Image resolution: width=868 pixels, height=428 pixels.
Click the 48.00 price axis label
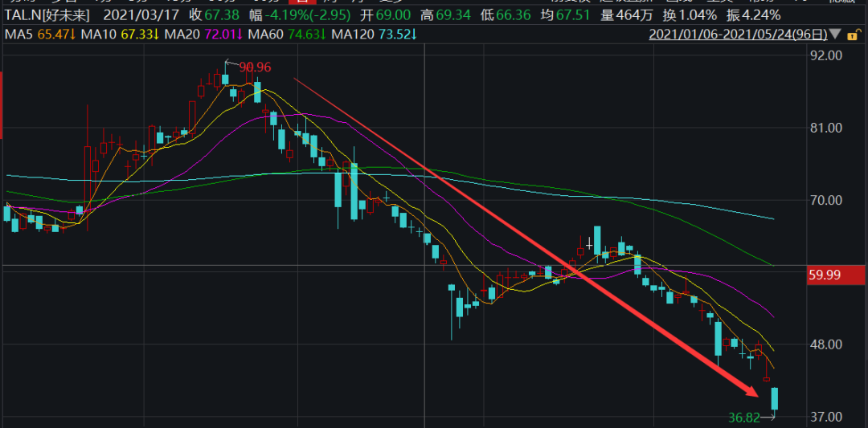826,344
